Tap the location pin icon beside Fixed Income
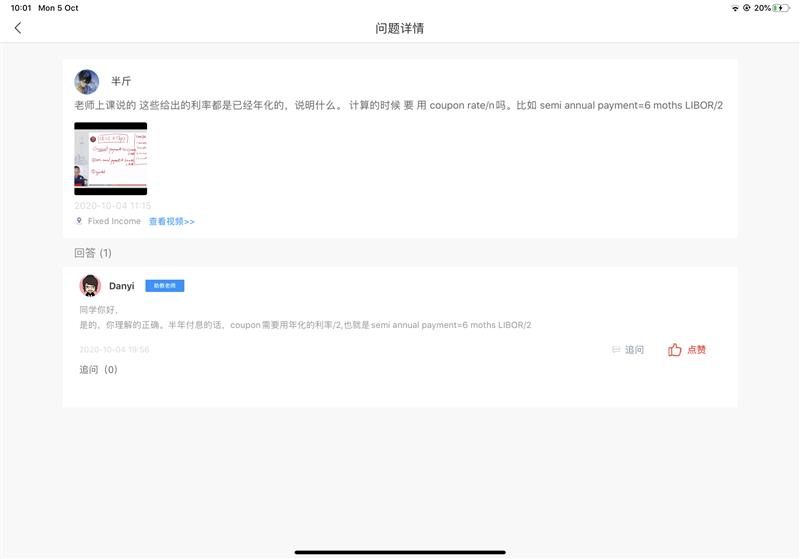Image resolution: width=800 pixels, height=559 pixels. (79, 221)
